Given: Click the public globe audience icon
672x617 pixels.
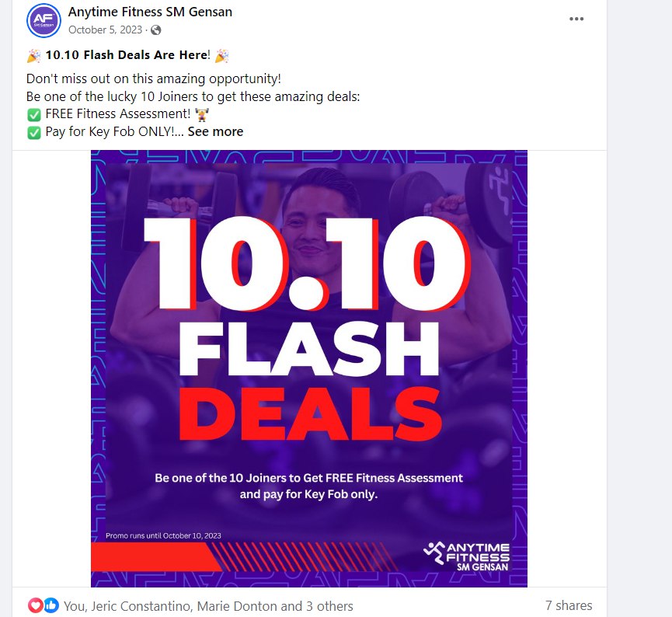Looking at the screenshot, I should [x=156, y=30].
